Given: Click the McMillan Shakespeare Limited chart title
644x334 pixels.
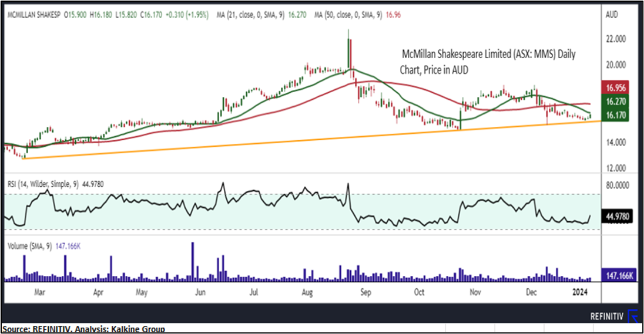Looking at the screenshot, I should pos(488,62).
